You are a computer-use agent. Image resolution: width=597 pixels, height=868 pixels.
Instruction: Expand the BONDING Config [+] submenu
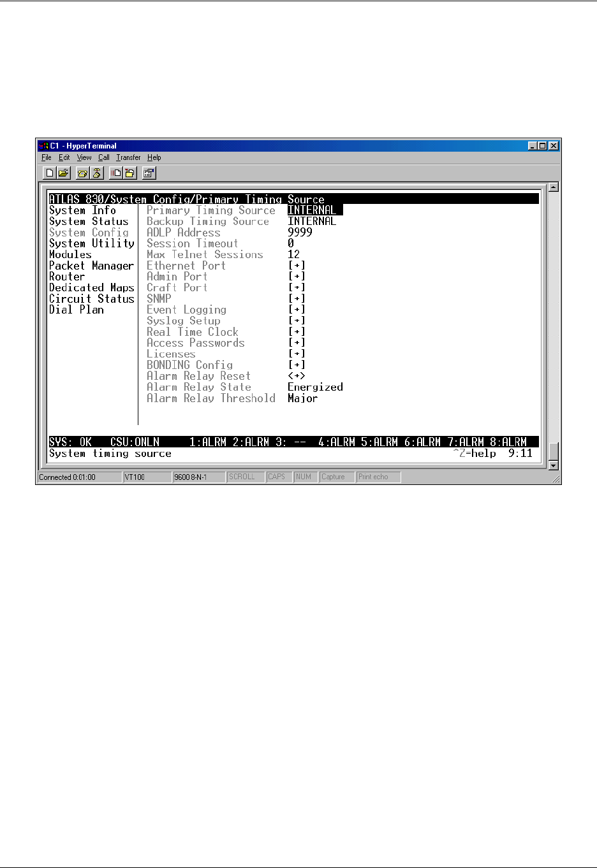pos(297,365)
